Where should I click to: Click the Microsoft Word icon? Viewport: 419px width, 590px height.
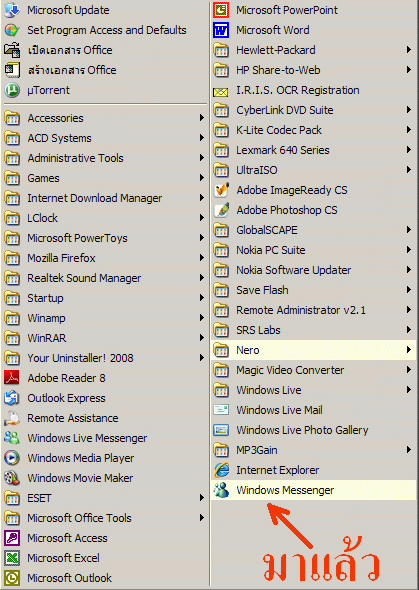(x=221, y=30)
